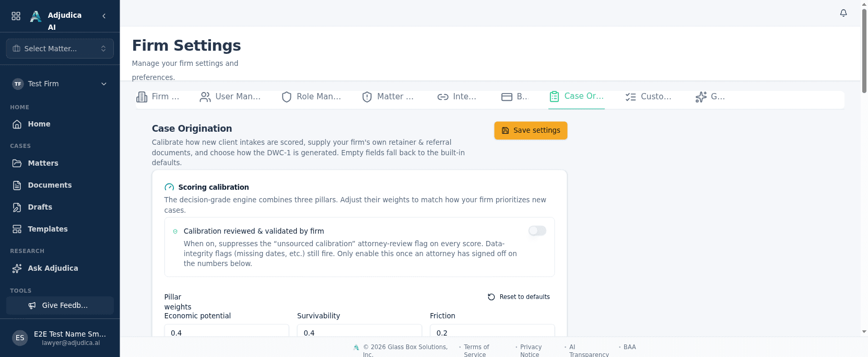Click the Home house icon
The image size is (868, 357).
(x=17, y=124)
